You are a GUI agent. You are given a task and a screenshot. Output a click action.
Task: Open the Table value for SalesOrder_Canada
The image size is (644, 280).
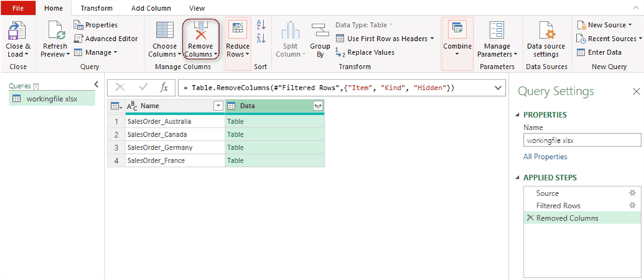click(235, 135)
